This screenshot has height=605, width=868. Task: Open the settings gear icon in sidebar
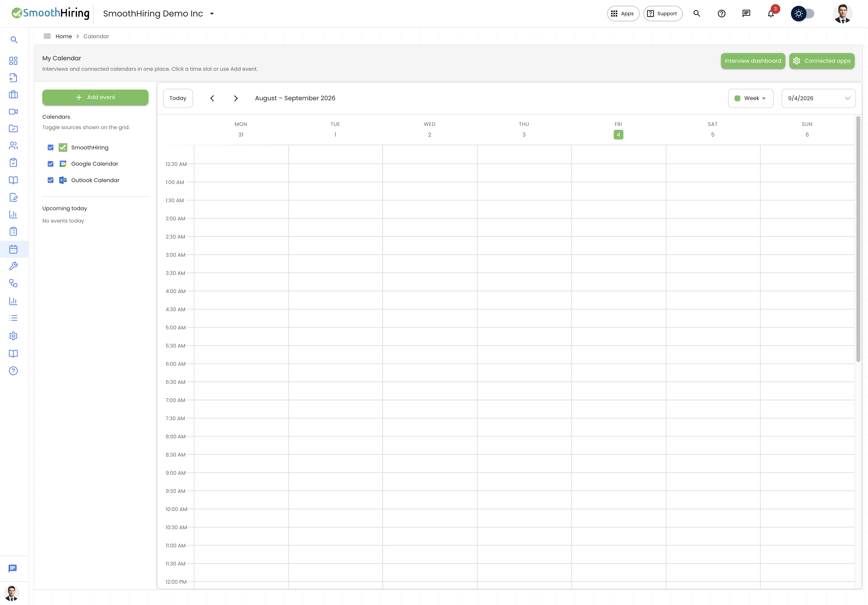click(x=13, y=336)
